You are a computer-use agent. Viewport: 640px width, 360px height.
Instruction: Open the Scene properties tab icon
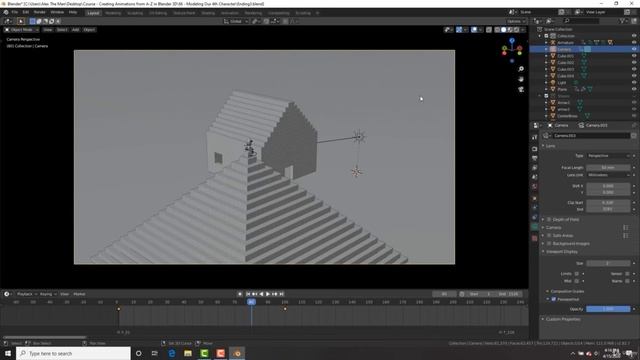[535, 177]
